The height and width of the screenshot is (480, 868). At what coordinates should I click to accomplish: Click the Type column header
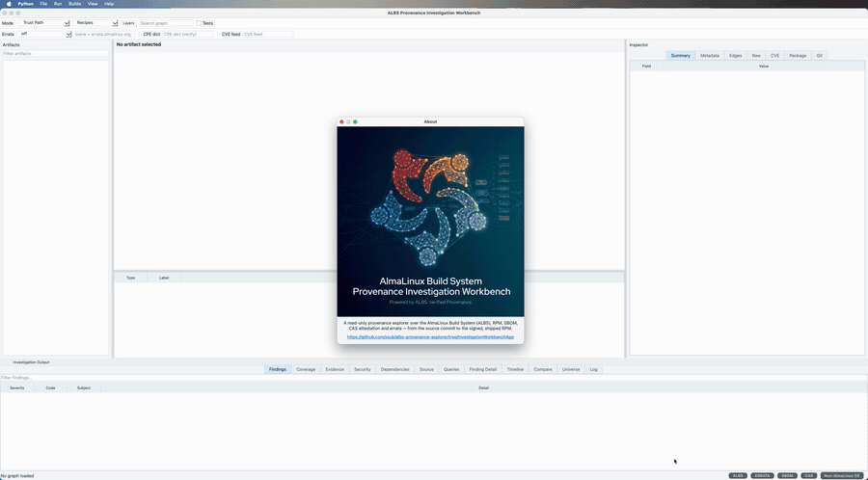click(x=130, y=278)
